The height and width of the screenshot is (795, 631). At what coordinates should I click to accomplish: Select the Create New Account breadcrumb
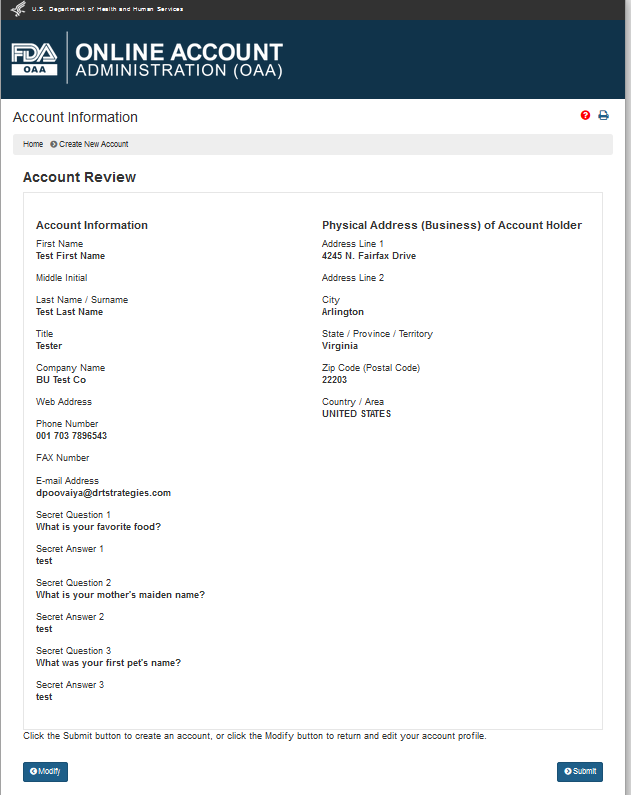[x=93, y=145]
